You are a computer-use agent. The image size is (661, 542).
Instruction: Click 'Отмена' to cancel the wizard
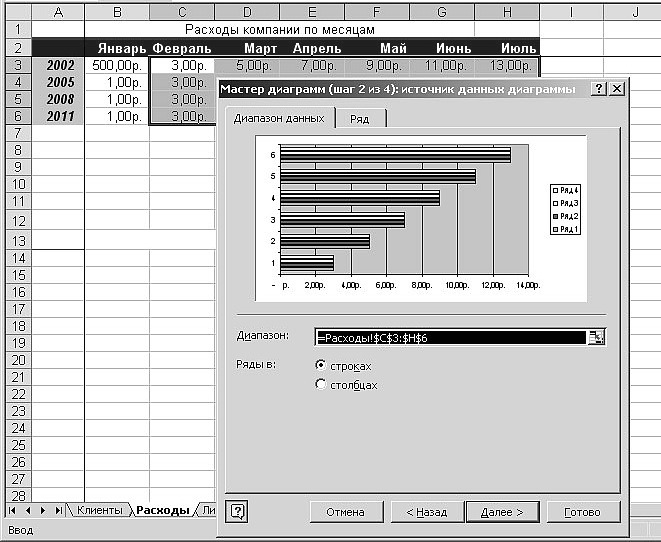coord(345,512)
